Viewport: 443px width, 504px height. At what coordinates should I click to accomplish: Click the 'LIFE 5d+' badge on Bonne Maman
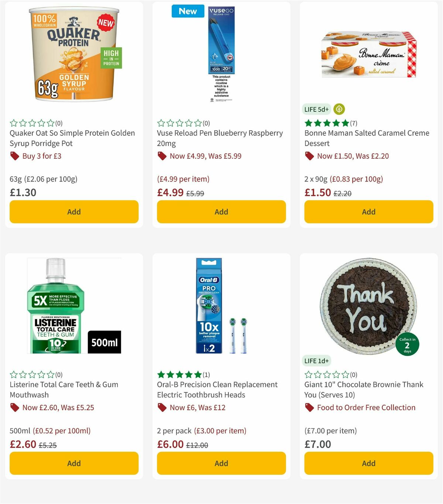tap(317, 109)
